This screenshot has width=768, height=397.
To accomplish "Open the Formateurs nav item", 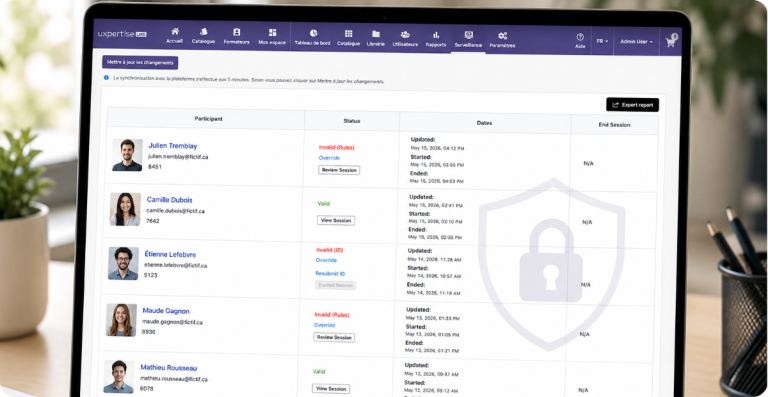I will pos(237,36).
